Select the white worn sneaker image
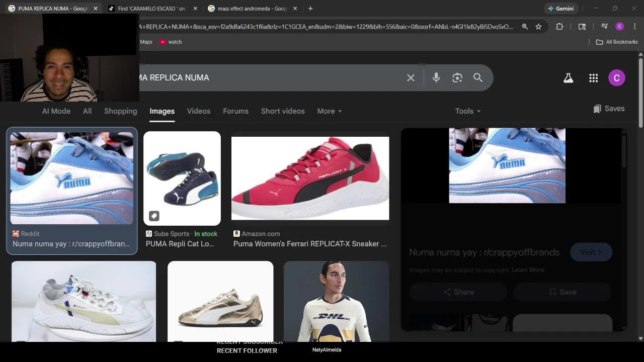The height and width of the screenshot is (362, 644). click(x=84, y=301)
